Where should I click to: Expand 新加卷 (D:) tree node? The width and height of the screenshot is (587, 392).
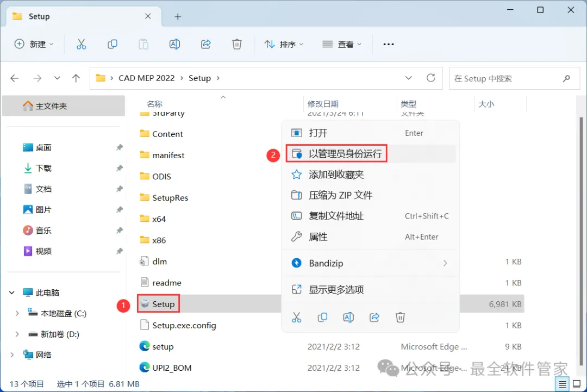tap(17, 334)
